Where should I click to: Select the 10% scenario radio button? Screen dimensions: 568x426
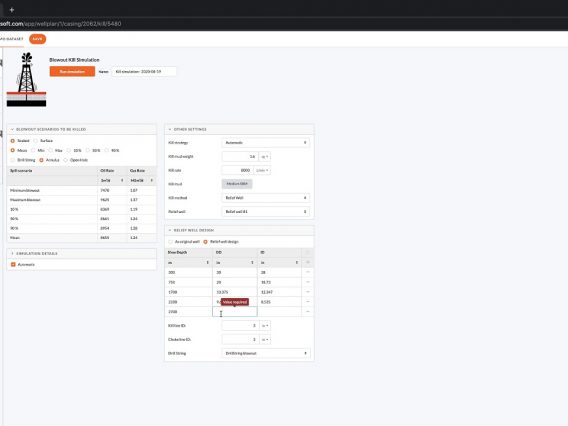coord(69,150)
